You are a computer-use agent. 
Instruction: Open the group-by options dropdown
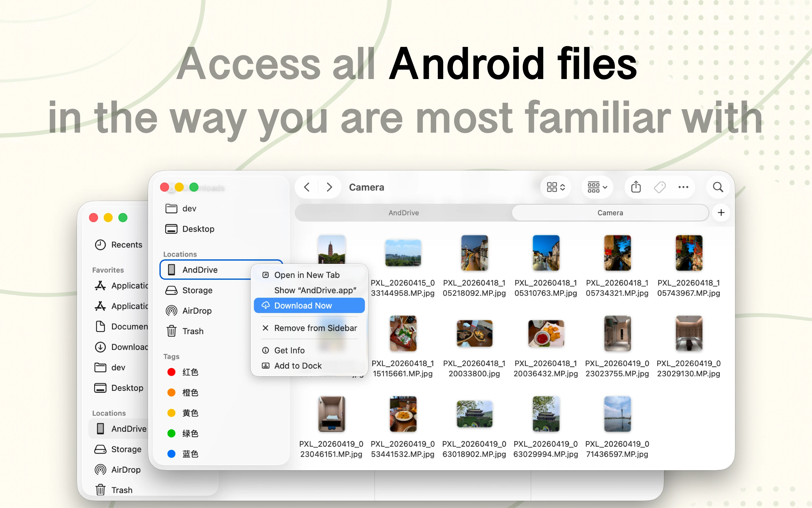[x=597, y=187]
